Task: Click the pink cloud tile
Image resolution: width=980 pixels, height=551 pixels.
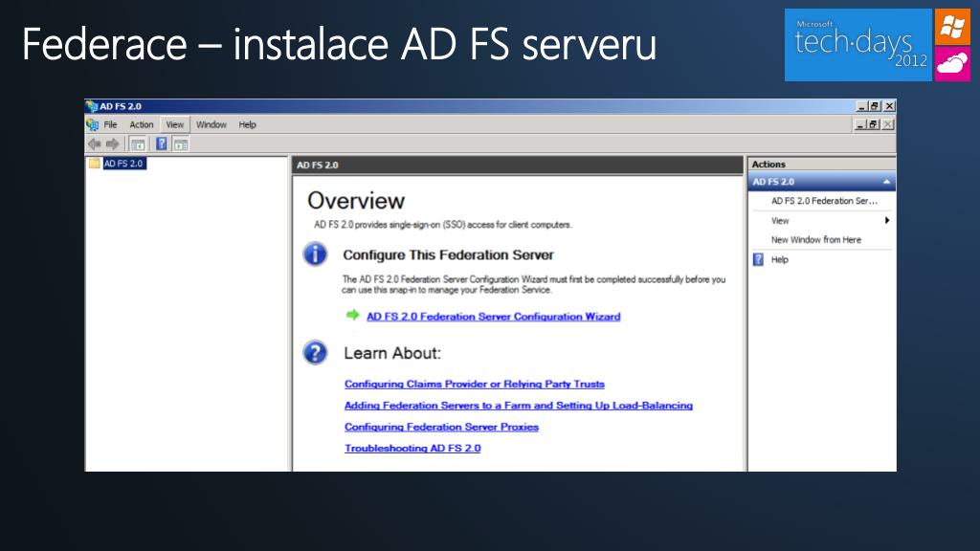Action: (x=952, y=64)
